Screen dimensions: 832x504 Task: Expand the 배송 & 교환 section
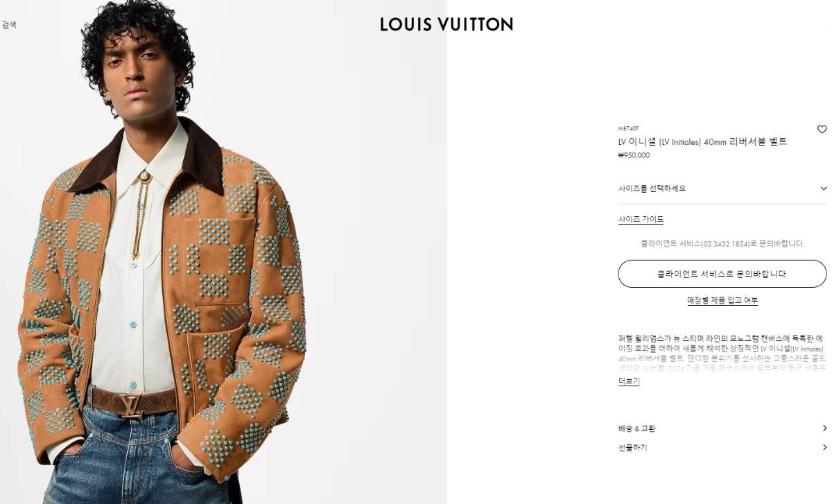point(722,428)
